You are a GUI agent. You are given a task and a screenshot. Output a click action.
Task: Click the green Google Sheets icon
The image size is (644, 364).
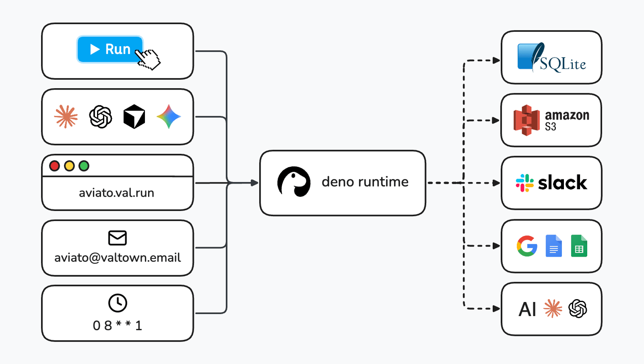pos(579,246)
